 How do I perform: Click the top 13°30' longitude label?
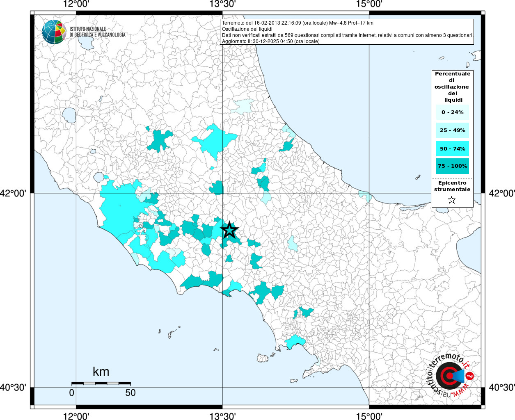pyautogui.click(x=222, y=4)
